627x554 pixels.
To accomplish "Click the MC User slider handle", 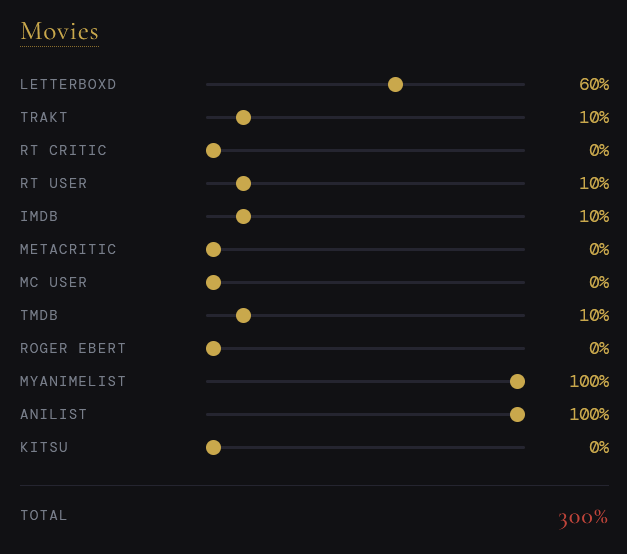I will (x=213, y=282).
